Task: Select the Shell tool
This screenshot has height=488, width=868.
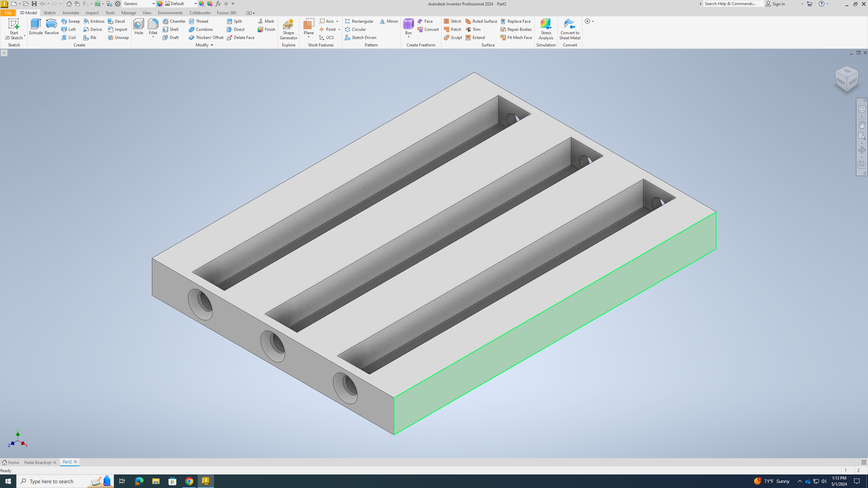Action: tap(171, 29)
